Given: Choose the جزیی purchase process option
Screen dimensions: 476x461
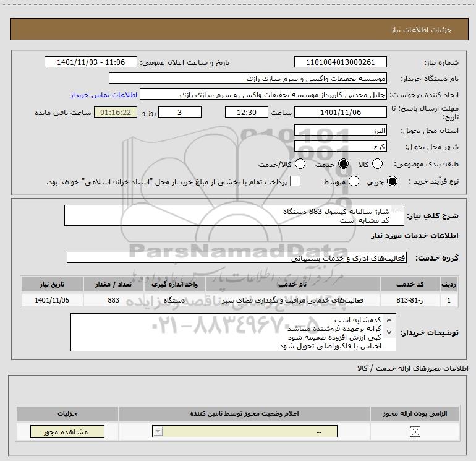Looking at the screenshot, I should [392, 181].
